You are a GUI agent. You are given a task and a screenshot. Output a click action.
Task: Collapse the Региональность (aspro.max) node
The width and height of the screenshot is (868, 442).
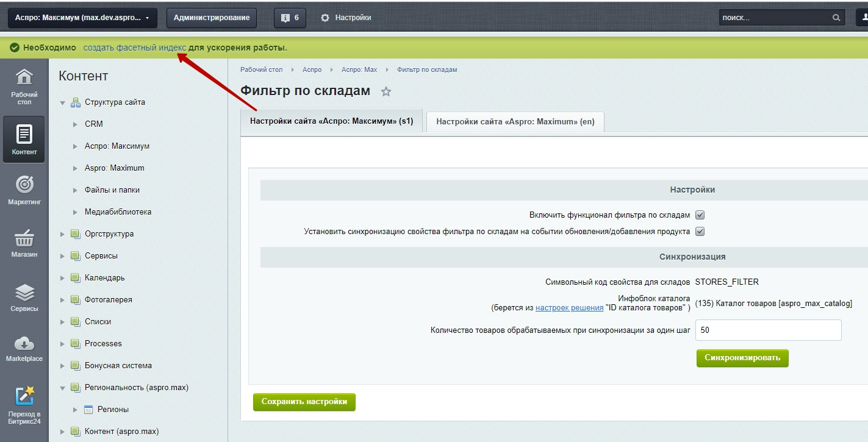pyautogui.click(x=62, y=388)
